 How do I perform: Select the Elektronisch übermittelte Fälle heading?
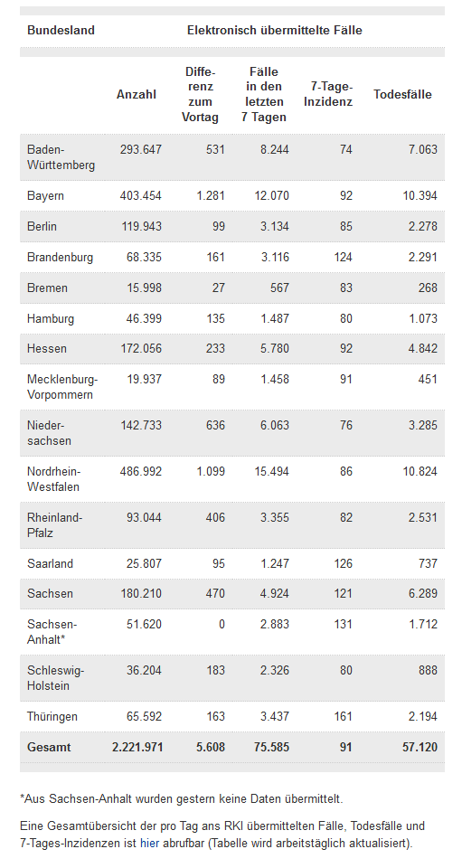pyautogui.click(x=275, y=31)
